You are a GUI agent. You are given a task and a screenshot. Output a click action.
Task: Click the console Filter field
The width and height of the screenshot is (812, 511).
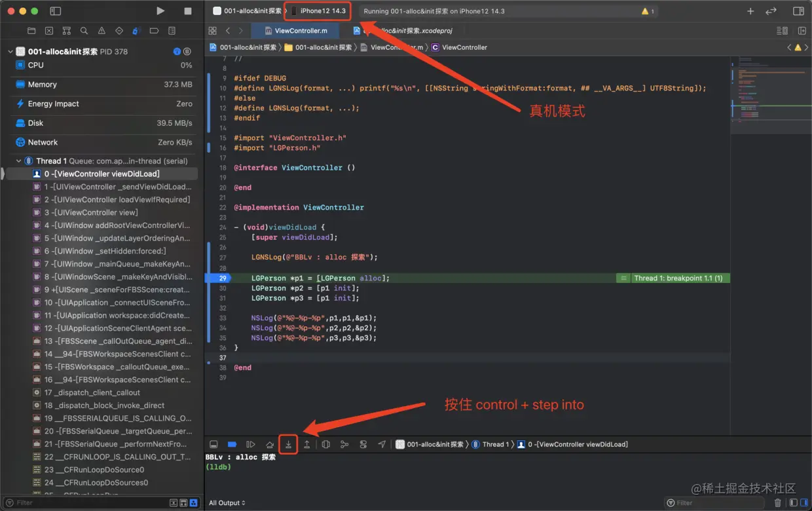point(714,502)
